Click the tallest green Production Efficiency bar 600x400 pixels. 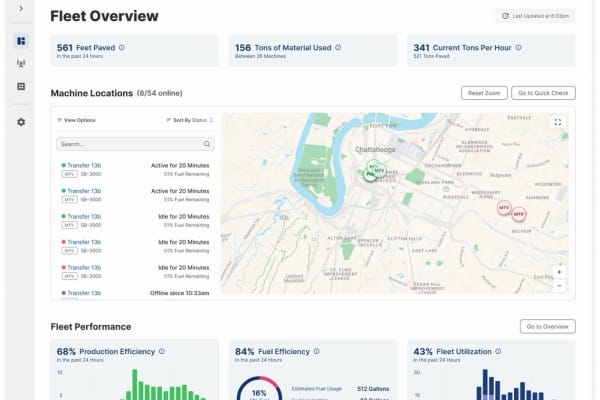(135, 384)
